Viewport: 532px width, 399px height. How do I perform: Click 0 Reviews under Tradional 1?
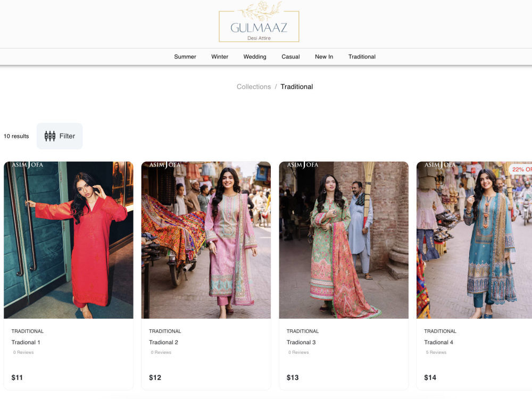(x=23, y=353)
